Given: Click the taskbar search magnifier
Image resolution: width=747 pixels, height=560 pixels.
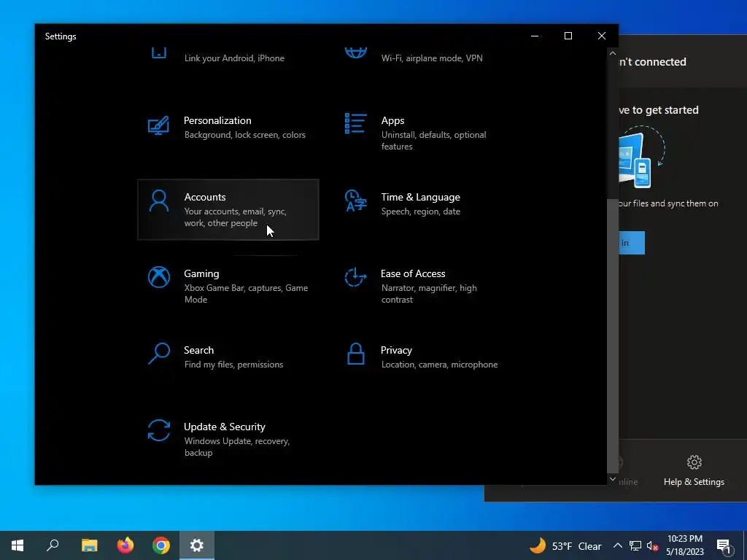Looking at the screenshot, I should (x=53, y=545).
